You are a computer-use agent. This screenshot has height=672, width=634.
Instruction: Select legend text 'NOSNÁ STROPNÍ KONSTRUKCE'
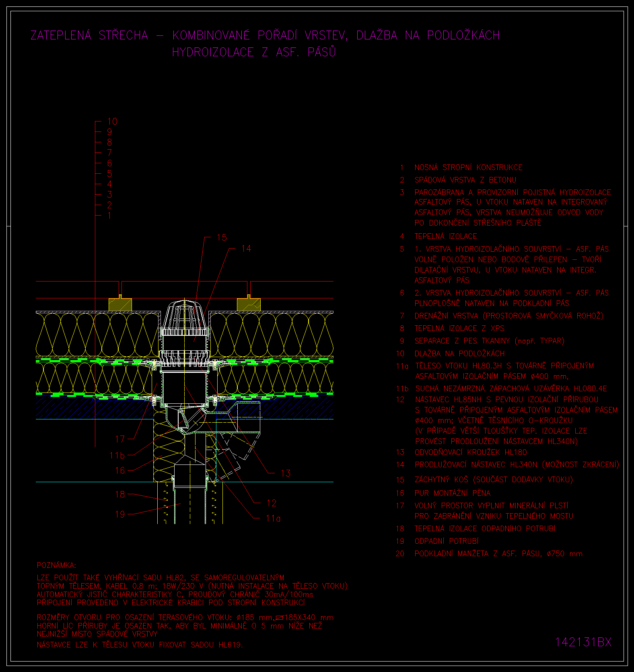tap(468, 167)
